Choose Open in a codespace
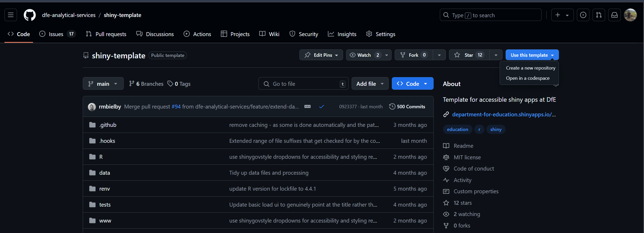The image size is (644, 233). [x=528, y=78]
